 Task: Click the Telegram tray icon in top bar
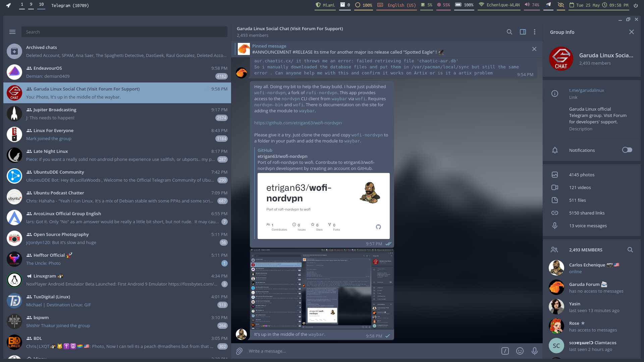(548, 5)
